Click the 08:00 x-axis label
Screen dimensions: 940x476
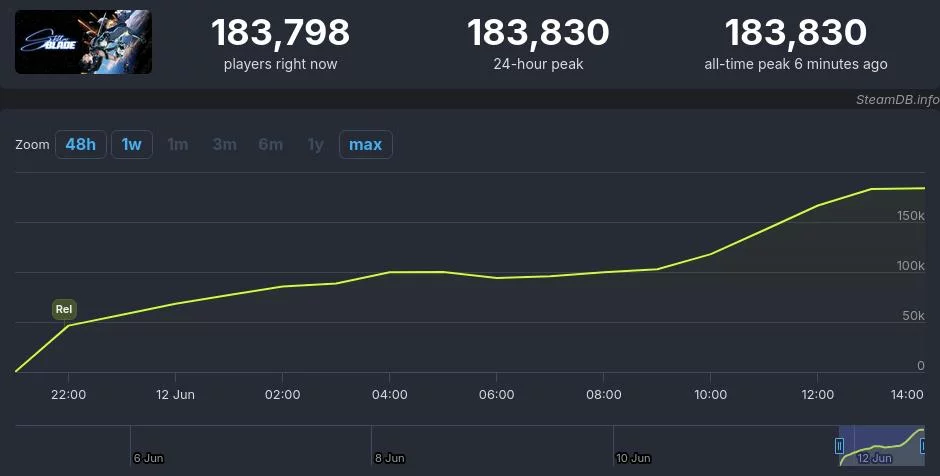click(604, 394)
